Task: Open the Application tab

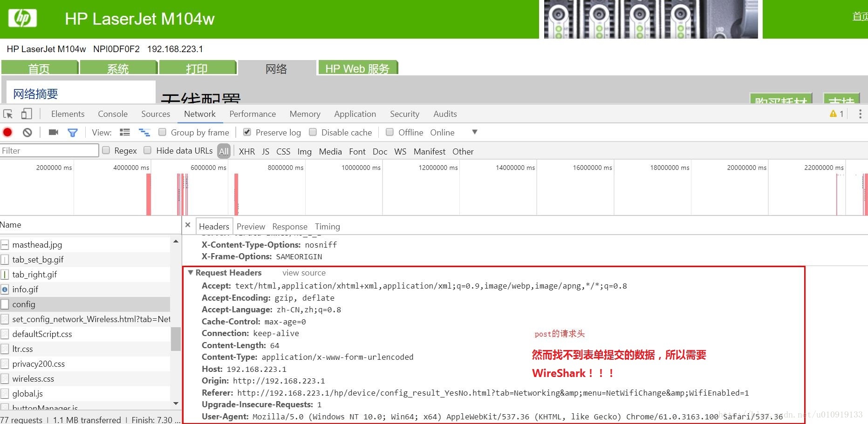Action: [355, 114]
